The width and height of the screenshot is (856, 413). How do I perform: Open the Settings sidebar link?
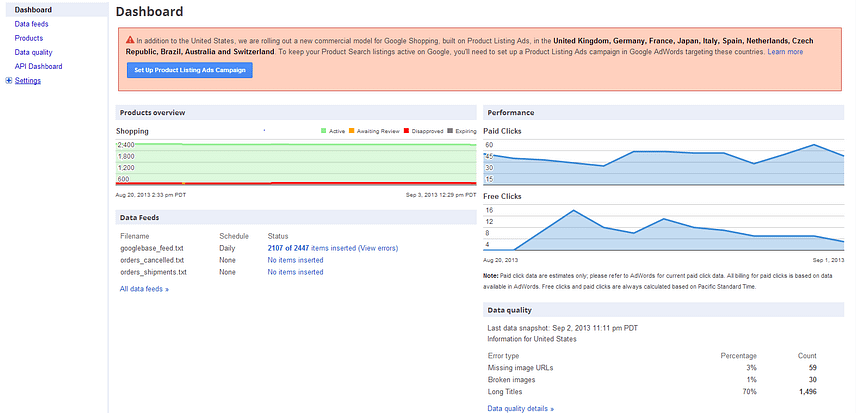28,80
